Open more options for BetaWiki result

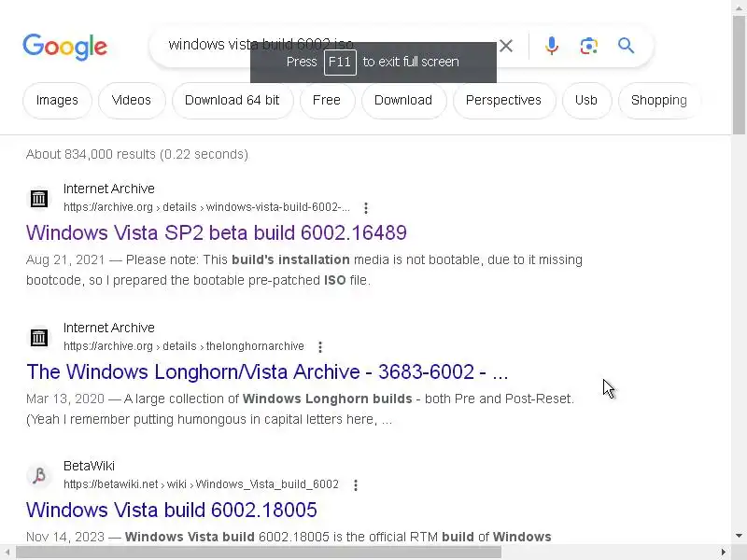356,484
